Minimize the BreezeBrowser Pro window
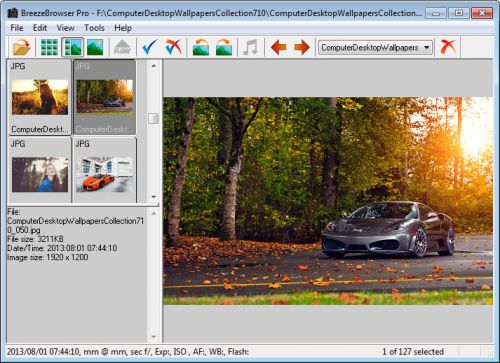The image size is (500, 363). (x=436, y=13)
